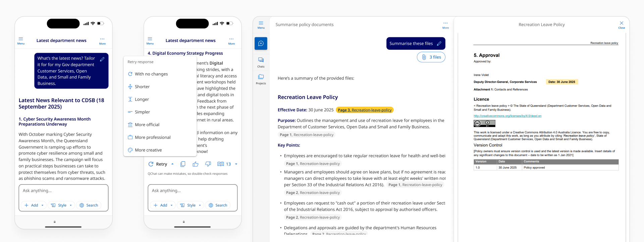Collapse the Retry options arrow
This screenshot has width=644, height=242.
[172, 164]
